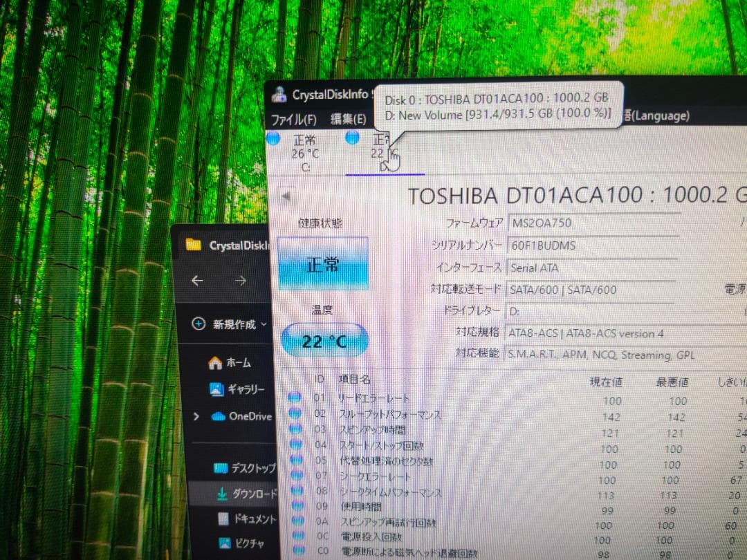Click the forward arrow in File Explorer
Image resolution: width=747 pixels, height=560 pixels.
point(241,281)
